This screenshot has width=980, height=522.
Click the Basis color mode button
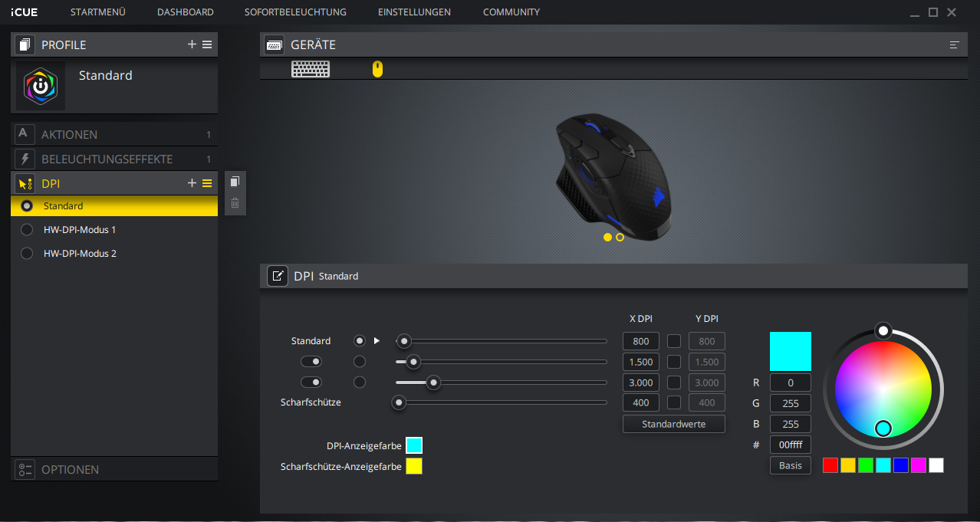pyautogui.click(x=791, y=465)
